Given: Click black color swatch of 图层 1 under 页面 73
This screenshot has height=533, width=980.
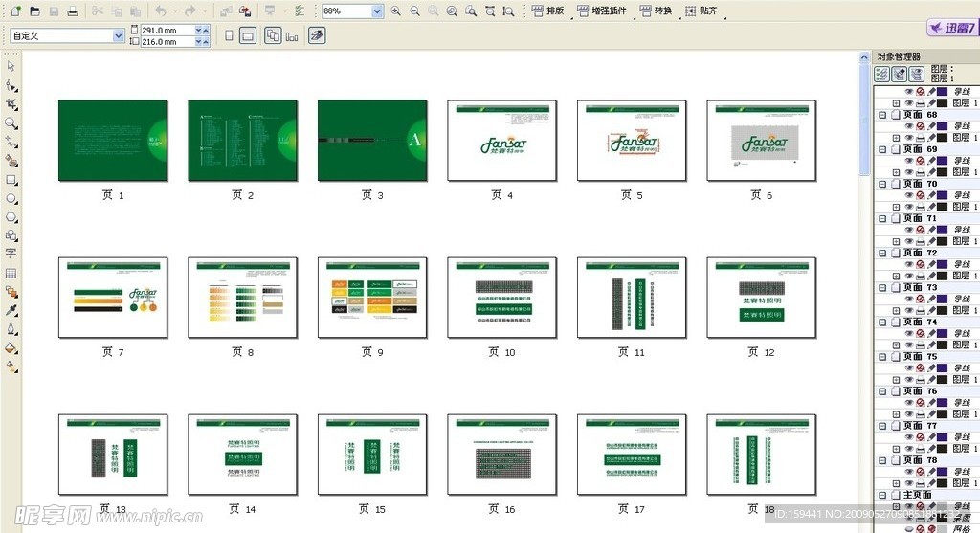Looking at the screenshot, I should [x=942, y=311].
